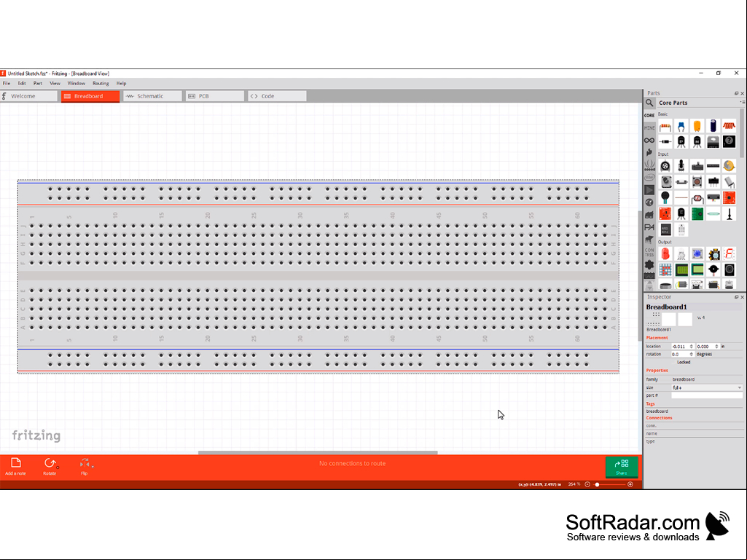Close the Inspector panel
The height and width of the screenshot is (560, 747).
click(742, 297)
